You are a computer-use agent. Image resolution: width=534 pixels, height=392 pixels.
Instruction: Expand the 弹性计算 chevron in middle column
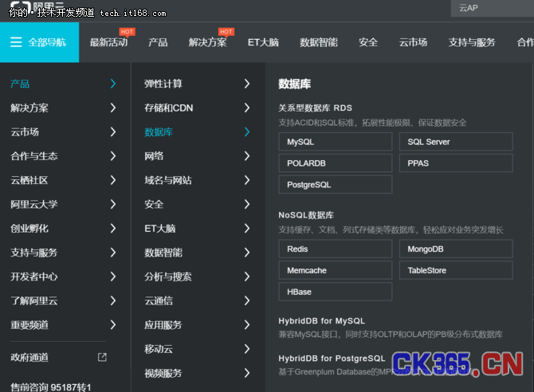coord(247,84)
